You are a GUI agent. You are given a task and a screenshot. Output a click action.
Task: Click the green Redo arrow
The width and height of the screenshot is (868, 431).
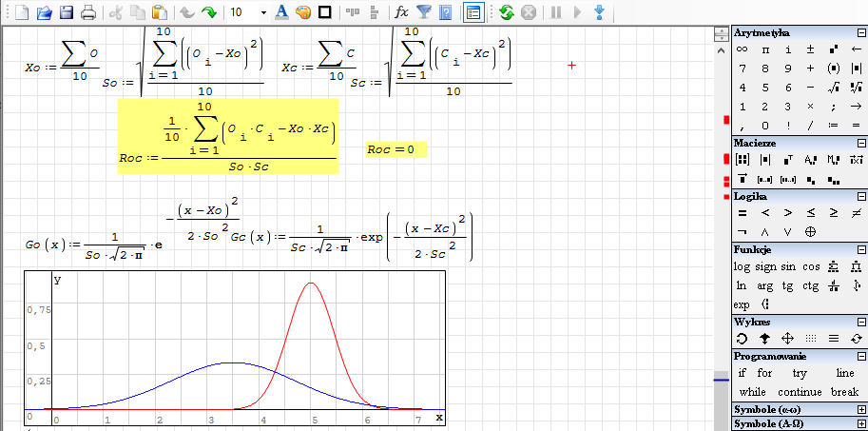(x=208, y=12)
